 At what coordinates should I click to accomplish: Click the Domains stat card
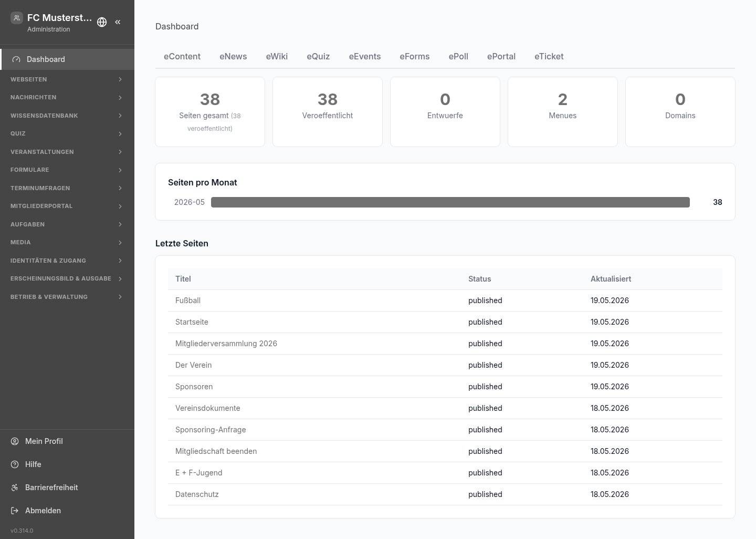[680, 112]
